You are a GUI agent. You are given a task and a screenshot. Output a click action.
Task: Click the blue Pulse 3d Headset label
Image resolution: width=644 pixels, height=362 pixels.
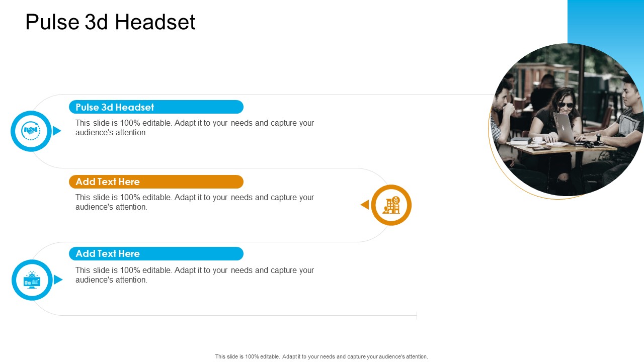click(156, 107)
